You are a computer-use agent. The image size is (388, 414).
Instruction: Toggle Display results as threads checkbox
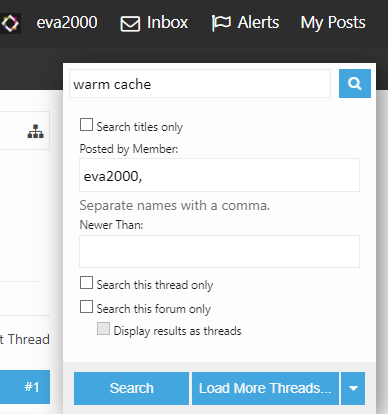103,329
